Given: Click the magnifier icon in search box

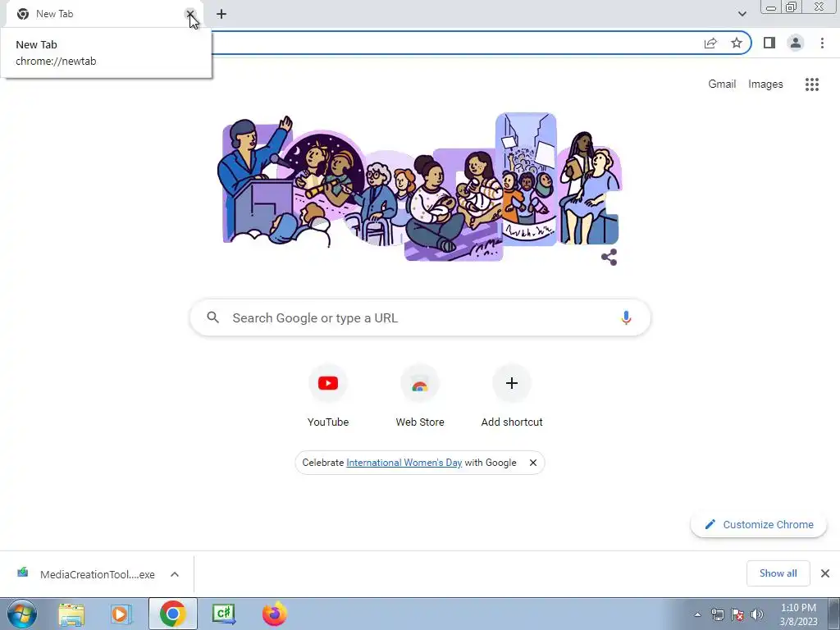Looking at the screenshot, I should coord(212,317).
